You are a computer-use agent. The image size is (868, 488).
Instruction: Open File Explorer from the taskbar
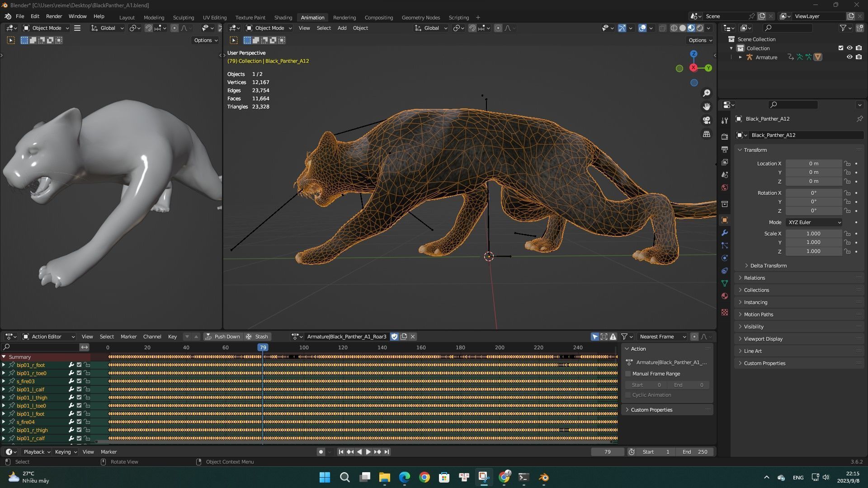click(x=384, y=477)
